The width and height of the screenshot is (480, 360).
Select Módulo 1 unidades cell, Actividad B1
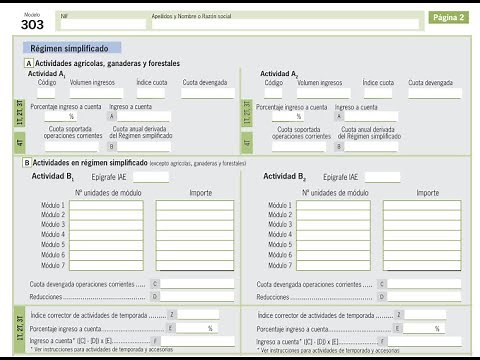[106, 205]
